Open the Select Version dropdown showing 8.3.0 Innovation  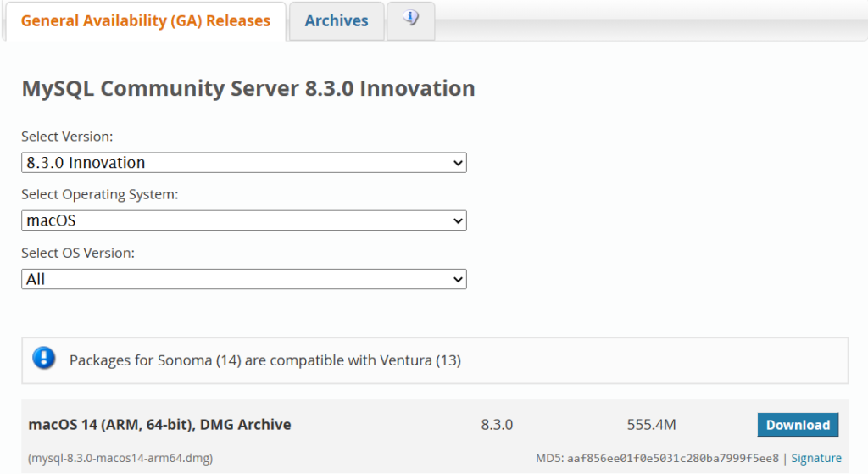pos(244,163)
